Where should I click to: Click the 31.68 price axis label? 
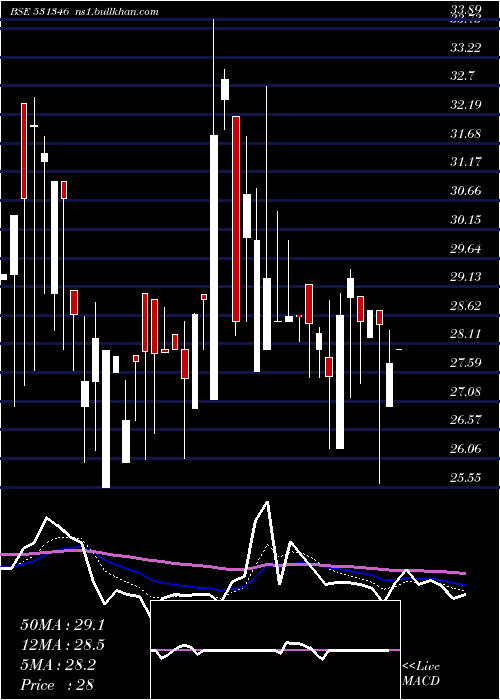pyautogui.click(x=466, y=134)
